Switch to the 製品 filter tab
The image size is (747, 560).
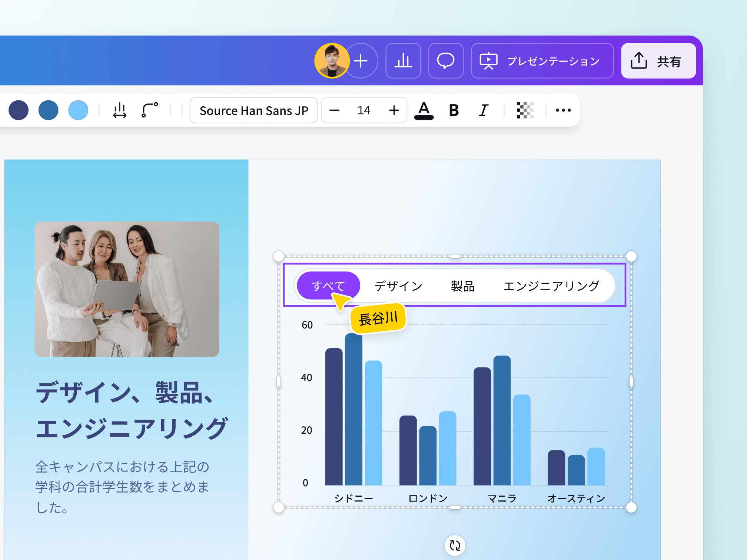[463, 286]
